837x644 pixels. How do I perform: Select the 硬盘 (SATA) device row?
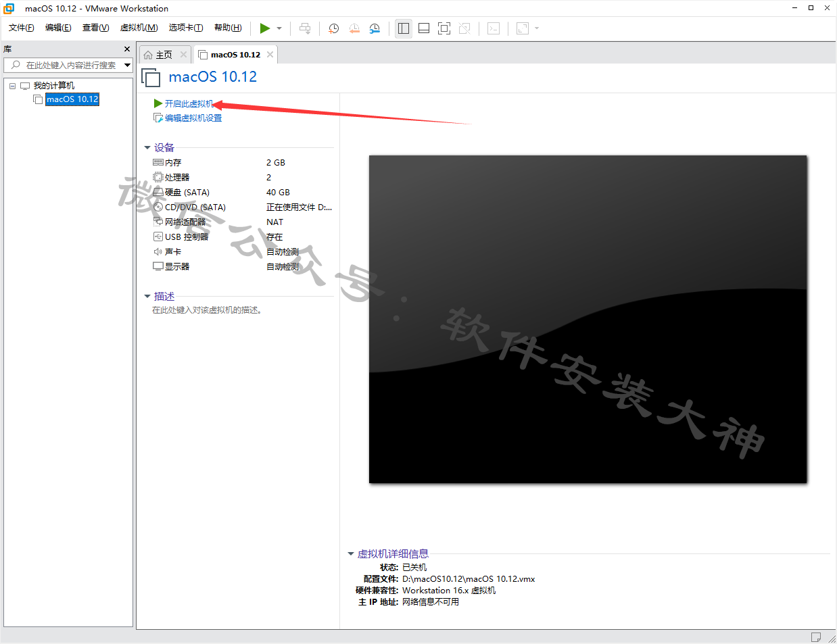pyautogui.click(x=243, y=193)
